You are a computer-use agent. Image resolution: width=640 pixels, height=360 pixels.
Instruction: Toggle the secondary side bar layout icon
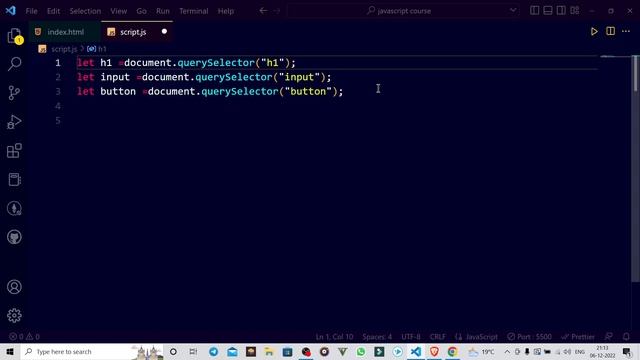coord(561,11)
